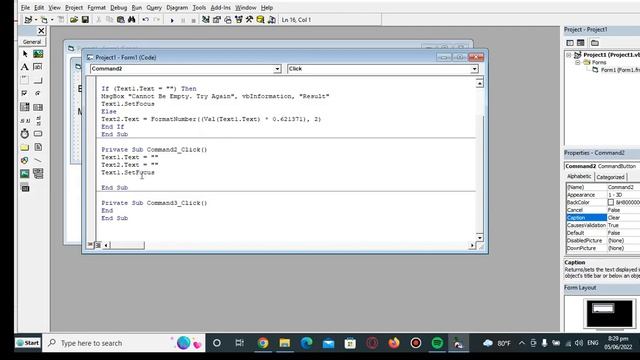
Task: Click View Code icon in Project panel
Action: point(570,43)
